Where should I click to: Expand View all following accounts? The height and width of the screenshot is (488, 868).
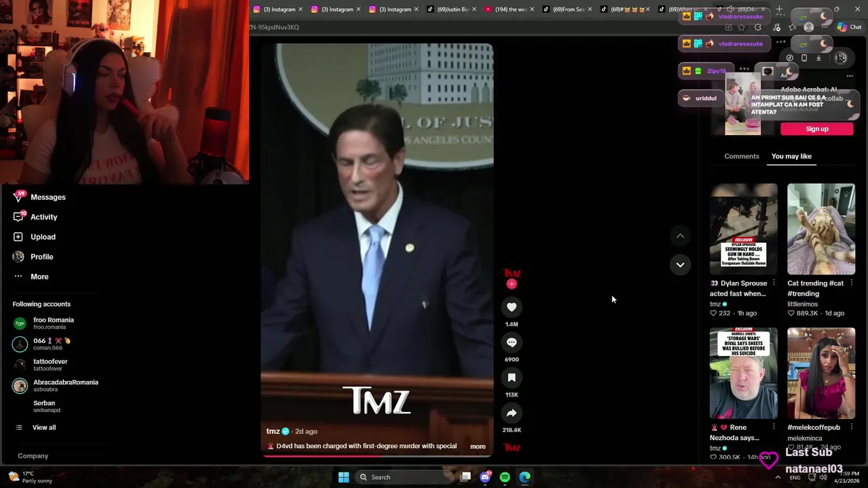tap(35, 428)
